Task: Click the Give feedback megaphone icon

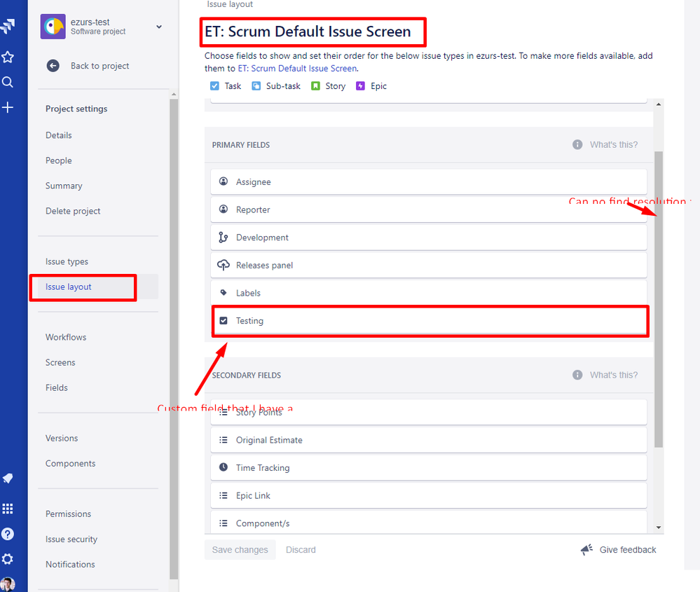Action: [586, 549]
